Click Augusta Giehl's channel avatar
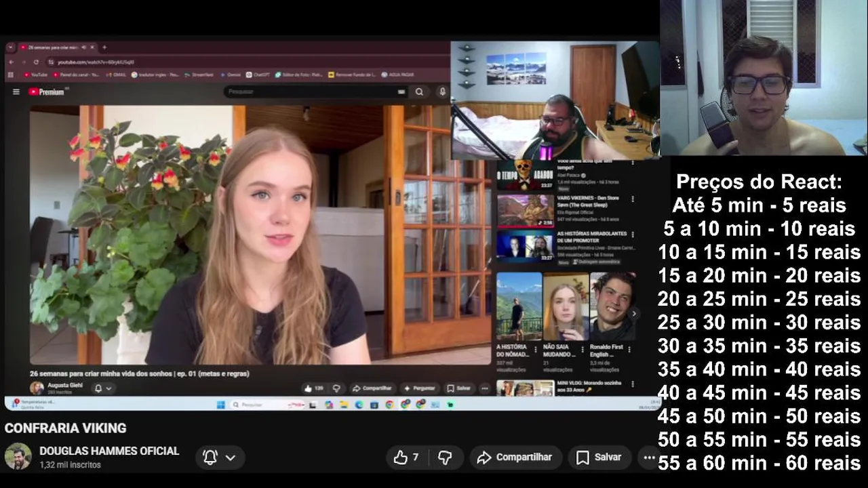 pyautogui.click(x=37, y=388)
